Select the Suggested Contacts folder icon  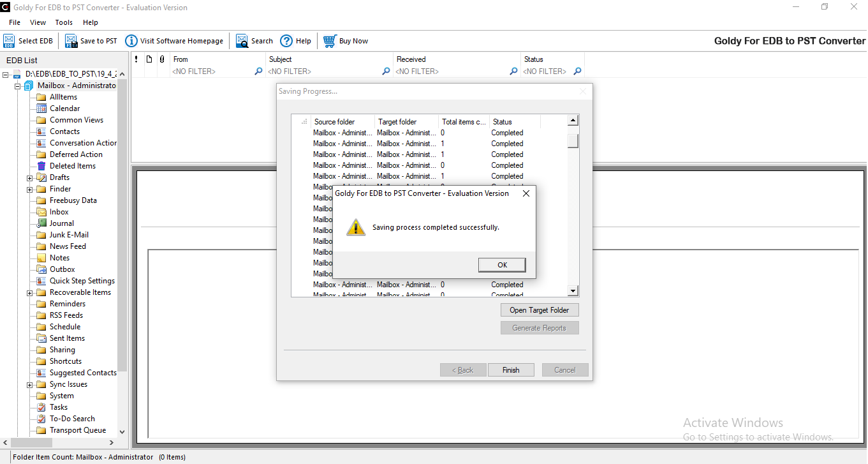41,373
